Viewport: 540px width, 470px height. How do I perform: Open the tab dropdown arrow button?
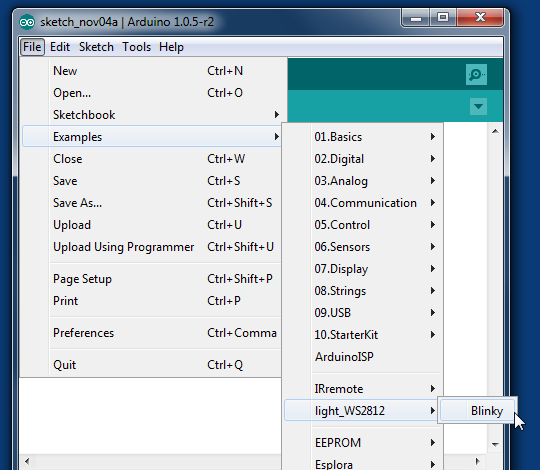click(478, 106)
